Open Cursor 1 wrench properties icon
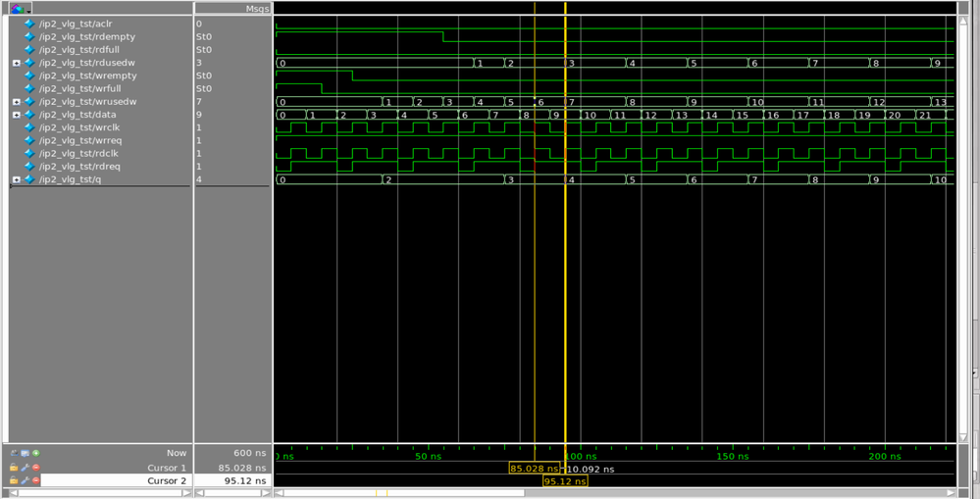The width and height of the screenshot is (980, 499). click(25, 468)
